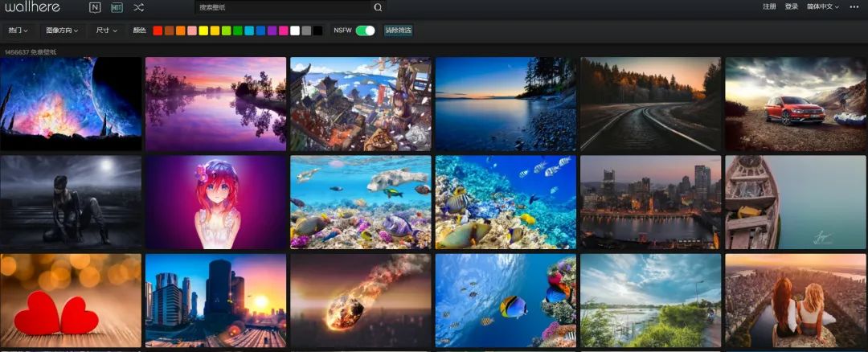Open the blue dusk pebble shoreline wallpaper
The image size is (868, 352).
506,104
